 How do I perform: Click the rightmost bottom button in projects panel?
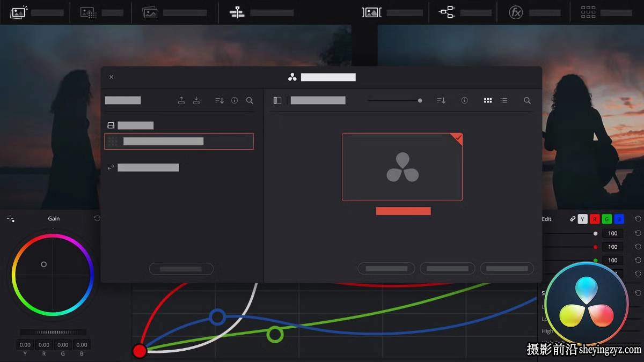[x=507, y=269]
